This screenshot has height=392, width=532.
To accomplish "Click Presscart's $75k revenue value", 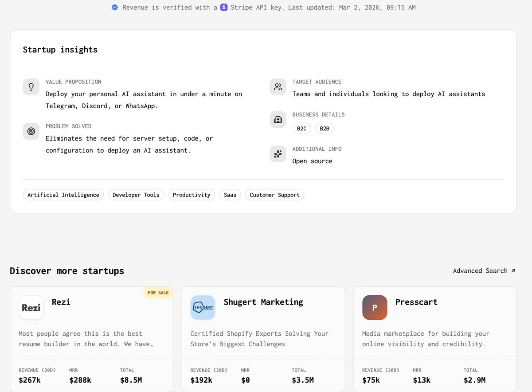I will coord(371,380).
